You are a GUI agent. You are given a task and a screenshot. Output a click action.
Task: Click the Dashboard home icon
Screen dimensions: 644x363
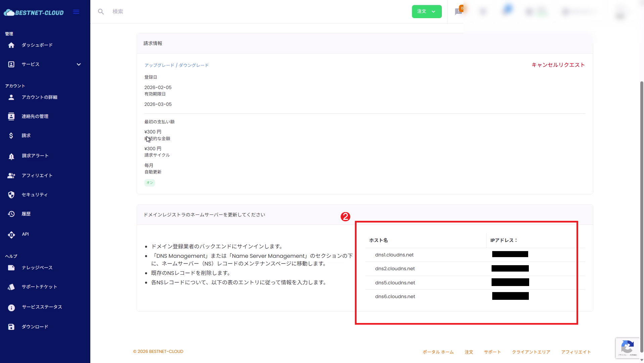click(x=11, y=45)
